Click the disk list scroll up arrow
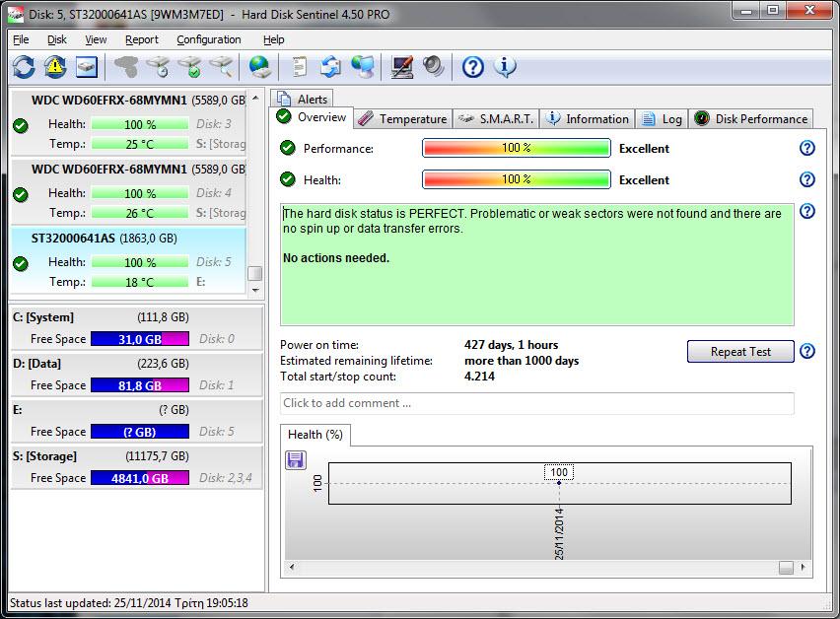The image size is (840, 619). 255,98
